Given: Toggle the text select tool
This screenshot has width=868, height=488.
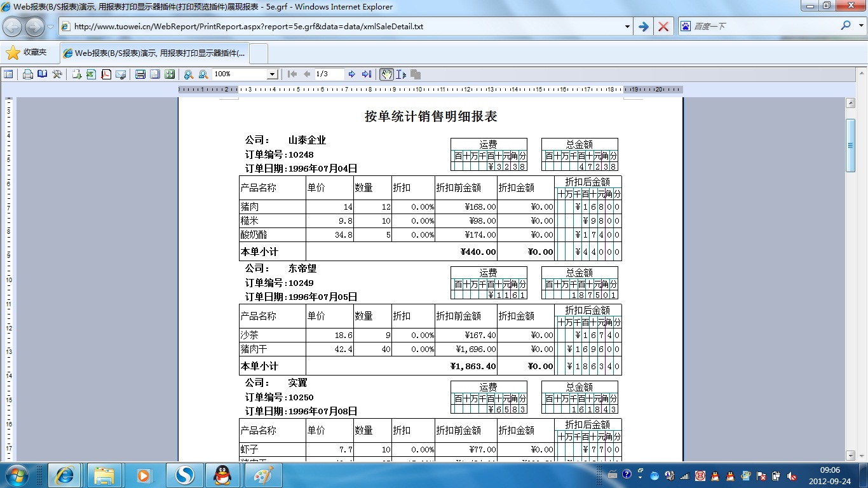Looking at the screenshot, I should [401, 74].
